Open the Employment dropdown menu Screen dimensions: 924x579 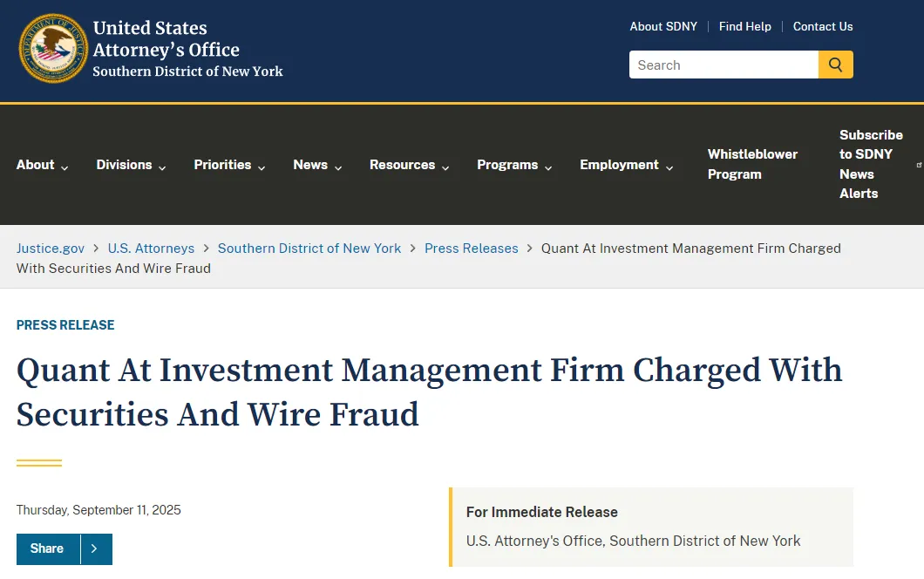626,165
